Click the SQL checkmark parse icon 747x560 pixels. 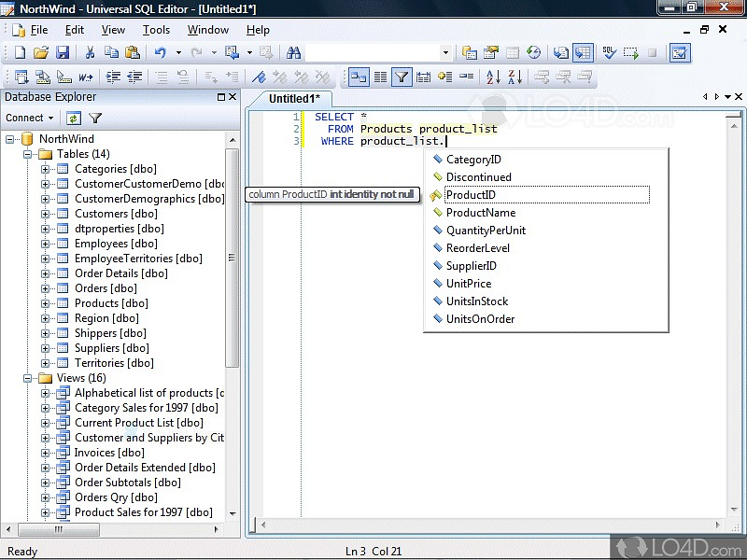pyautogui.click(x=608, y=53)
